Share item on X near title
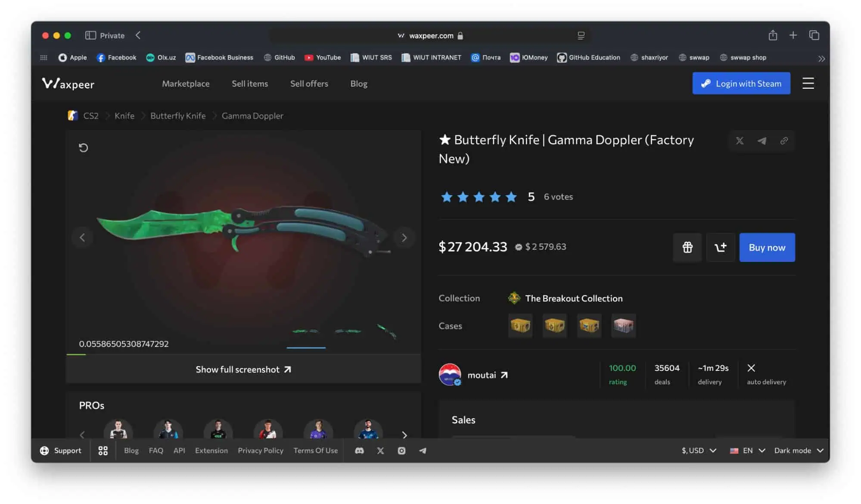The height and width of the screenshot is (504, 861). [740, 141]
